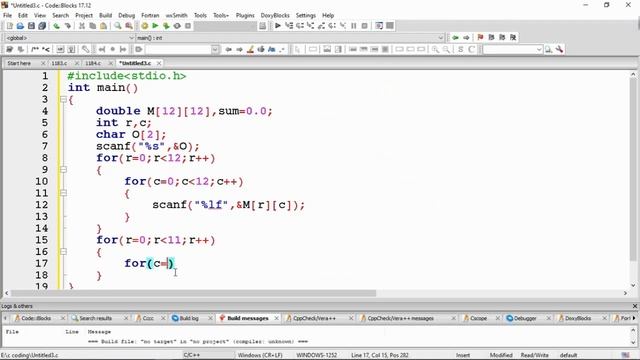Click the Redo toolbar icon
Viewport: 640px width, 360px height.
click(67, 26)
